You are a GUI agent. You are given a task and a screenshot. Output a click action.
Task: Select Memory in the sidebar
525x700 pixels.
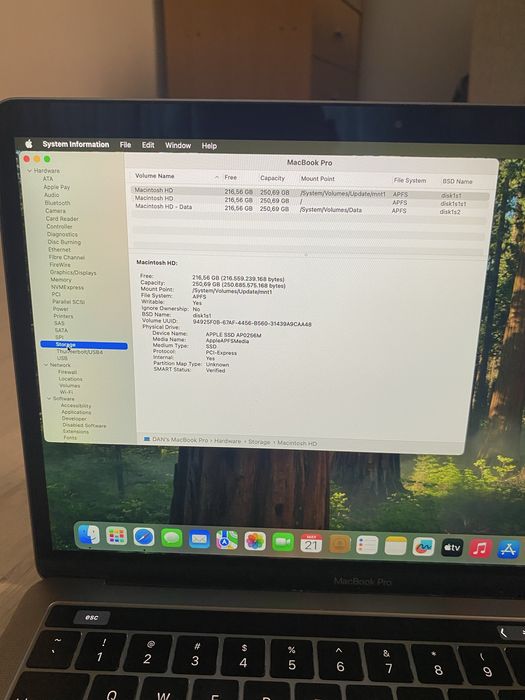coord(61,279)
